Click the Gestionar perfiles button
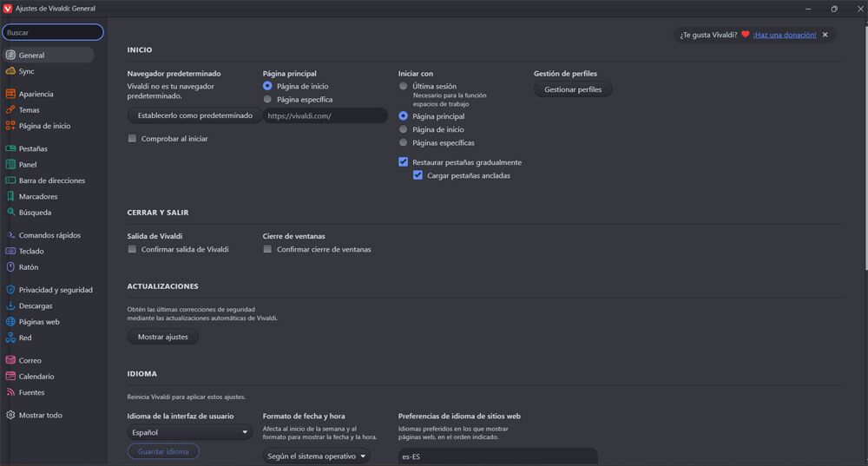This screenshot has height=466, width=868. [x=572, y=89]
